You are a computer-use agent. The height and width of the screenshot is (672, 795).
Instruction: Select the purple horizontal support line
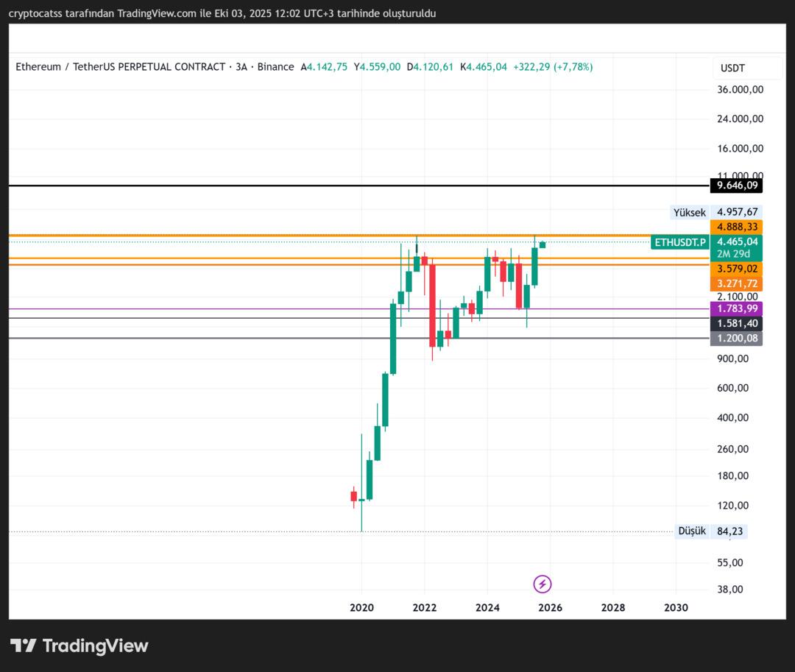221,309
